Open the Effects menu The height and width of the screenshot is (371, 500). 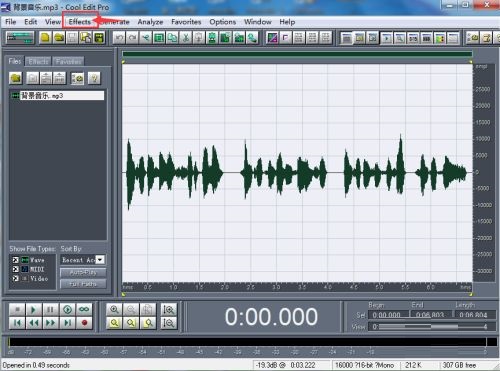pyautogui.click(x=80, y=22)
